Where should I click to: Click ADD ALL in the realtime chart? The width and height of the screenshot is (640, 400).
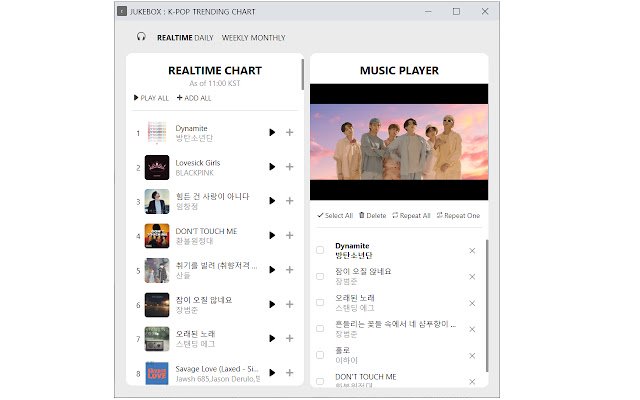194,98
